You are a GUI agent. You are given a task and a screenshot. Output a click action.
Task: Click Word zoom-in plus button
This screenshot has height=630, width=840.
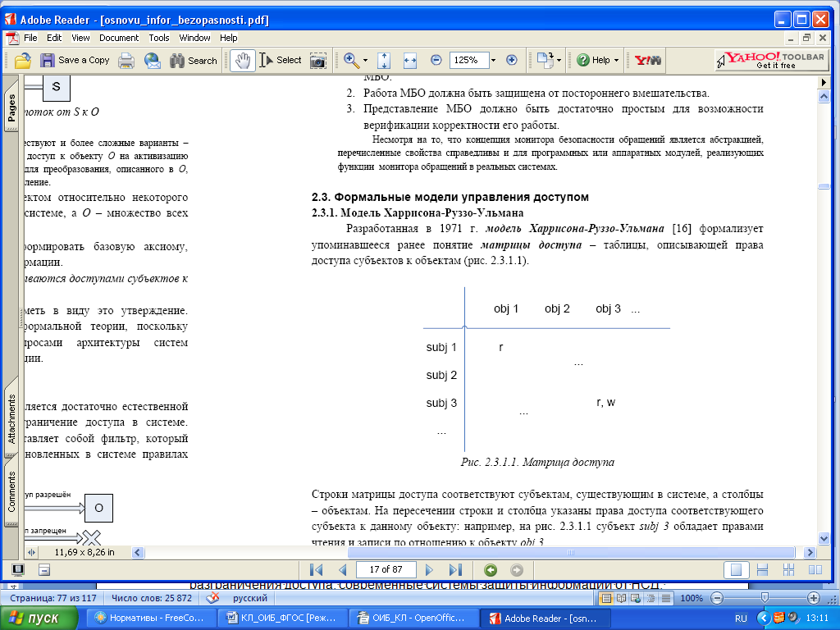coord(813,598)
